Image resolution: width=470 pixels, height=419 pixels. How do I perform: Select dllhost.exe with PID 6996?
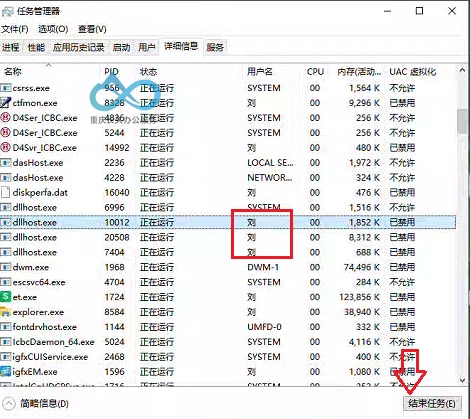coord(228,207)
